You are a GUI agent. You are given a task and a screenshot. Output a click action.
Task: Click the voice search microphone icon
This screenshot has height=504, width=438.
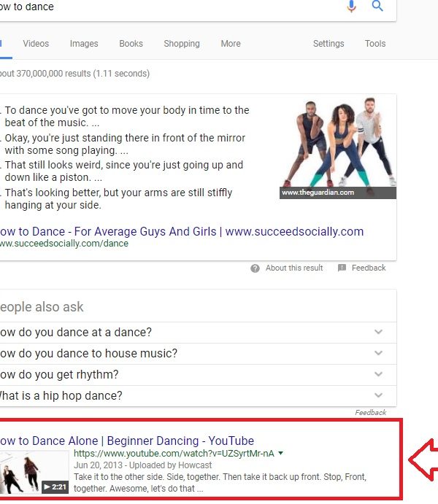click(x=351, y=6)
